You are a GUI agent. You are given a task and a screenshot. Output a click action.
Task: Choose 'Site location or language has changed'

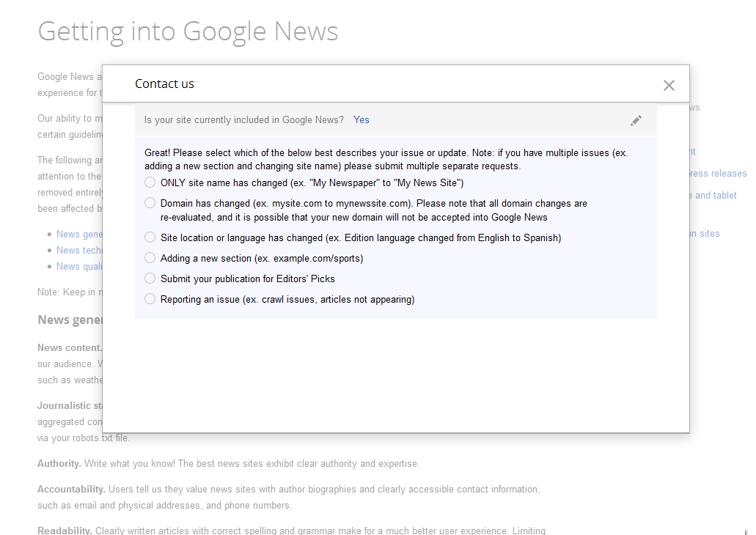coord(150,237)
